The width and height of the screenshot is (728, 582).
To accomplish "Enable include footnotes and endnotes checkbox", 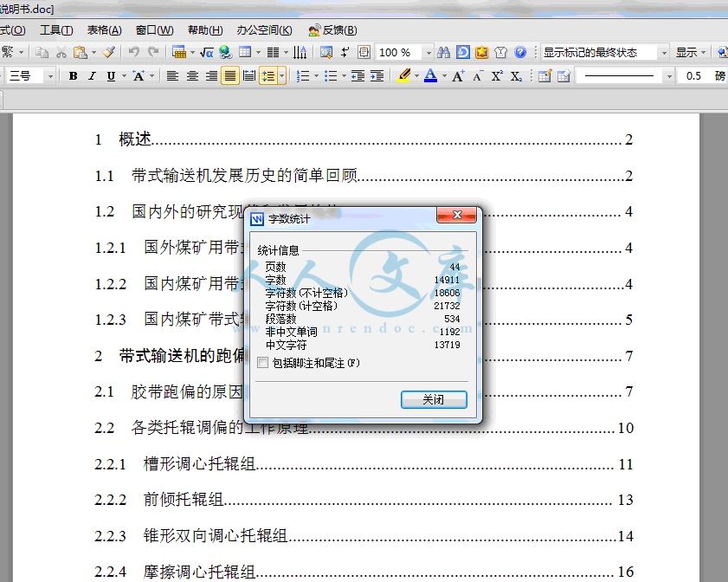I will pyautogui.click(x=263, y=363).
